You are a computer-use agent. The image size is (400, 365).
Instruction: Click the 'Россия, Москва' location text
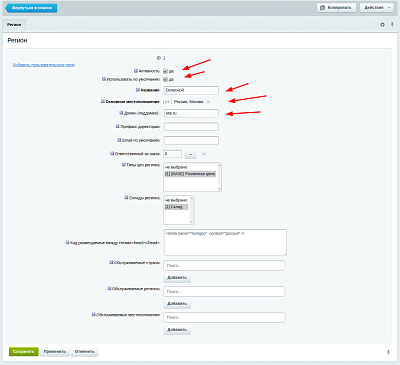(188, 102)
